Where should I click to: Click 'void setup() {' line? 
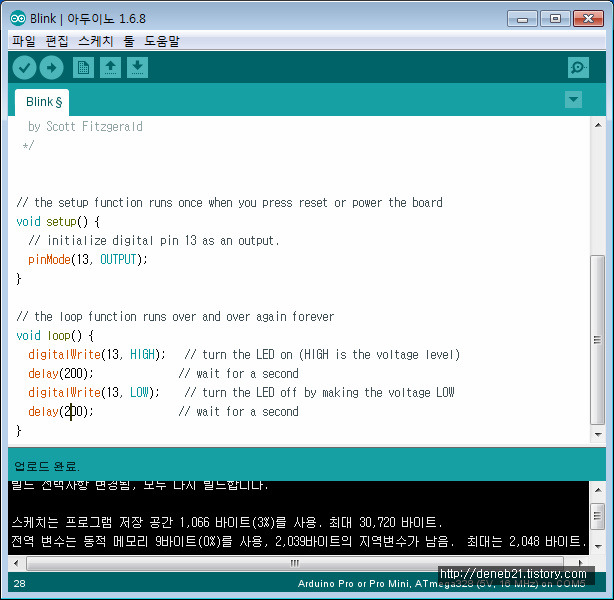[58, 222]
